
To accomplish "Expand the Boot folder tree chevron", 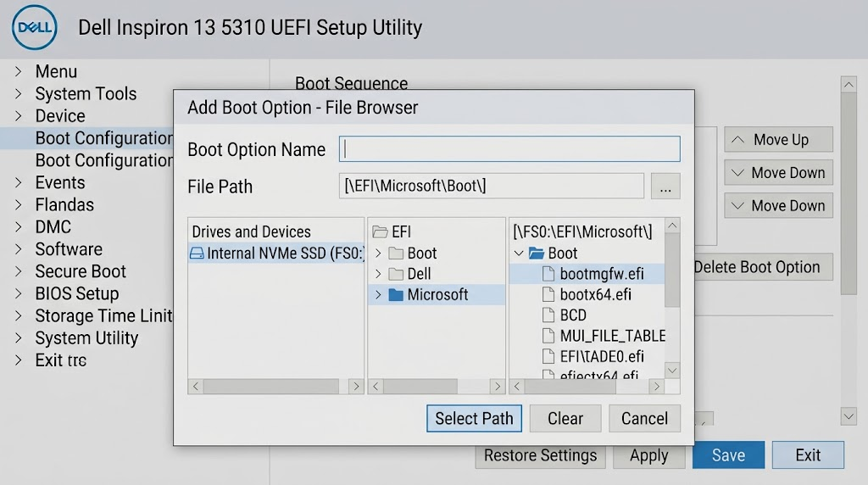I will (378, 254).
